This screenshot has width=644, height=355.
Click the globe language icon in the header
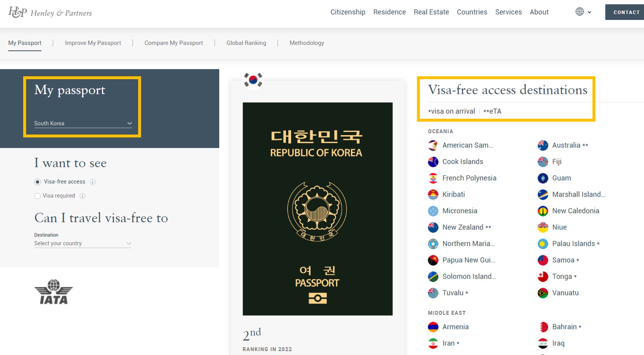(579, 12)
